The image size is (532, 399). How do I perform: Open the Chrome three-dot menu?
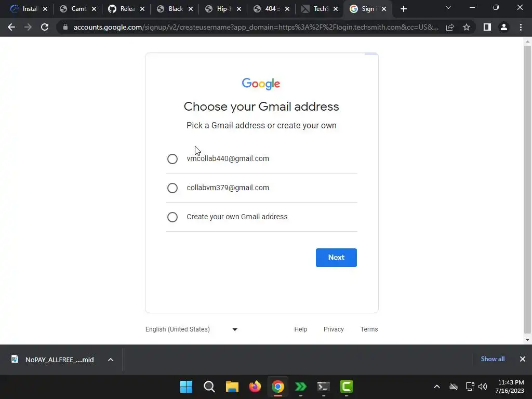[521, 27]
